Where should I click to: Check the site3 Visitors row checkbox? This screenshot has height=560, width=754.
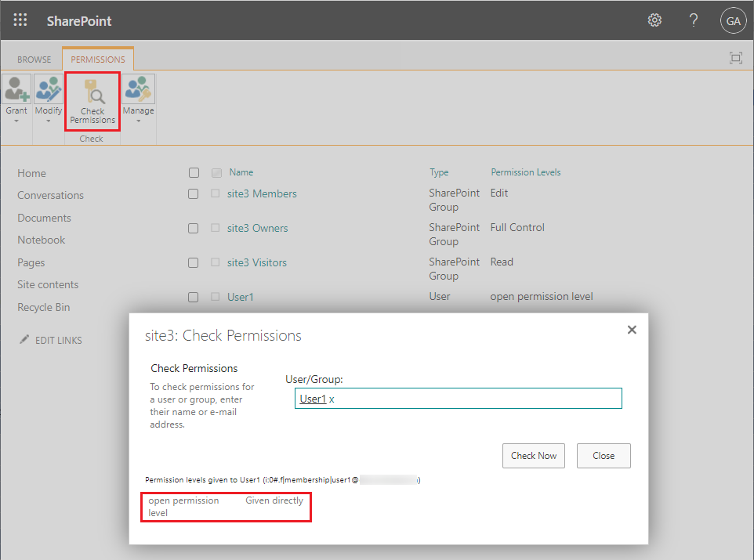click(194, 263)
